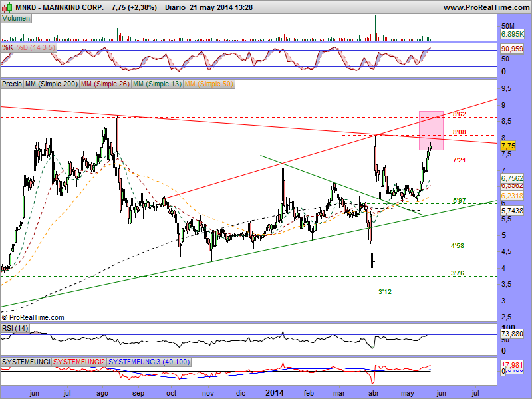
Task: Click the pink target zone rectangle
Action: tap(431, 130)
